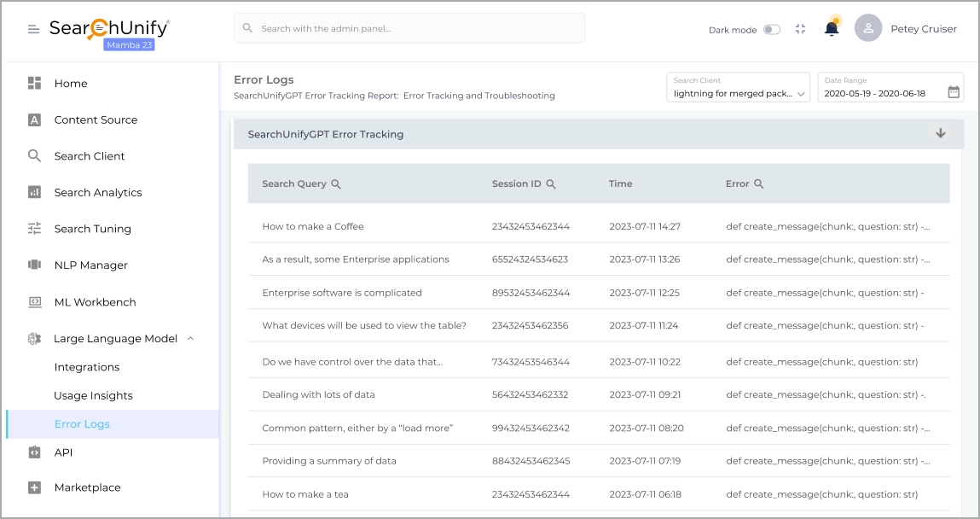Click the SearchUnifyGPT Error Tracking panel title
The width and height of the screenshot is (980, 519).
326,134
